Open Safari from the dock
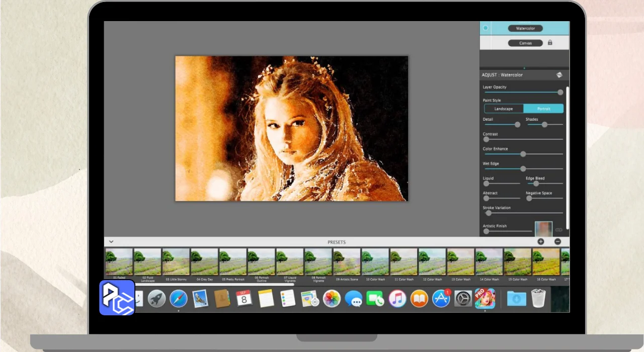Image resolution: width=644 pixels, height=352 pixels. pos(179,299)
